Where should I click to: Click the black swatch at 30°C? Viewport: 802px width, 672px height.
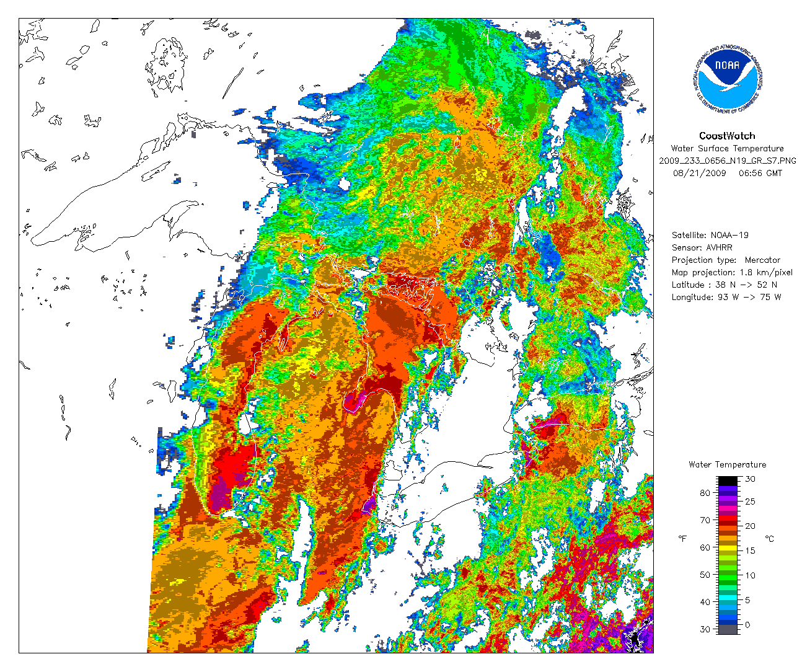click(728, 481)
